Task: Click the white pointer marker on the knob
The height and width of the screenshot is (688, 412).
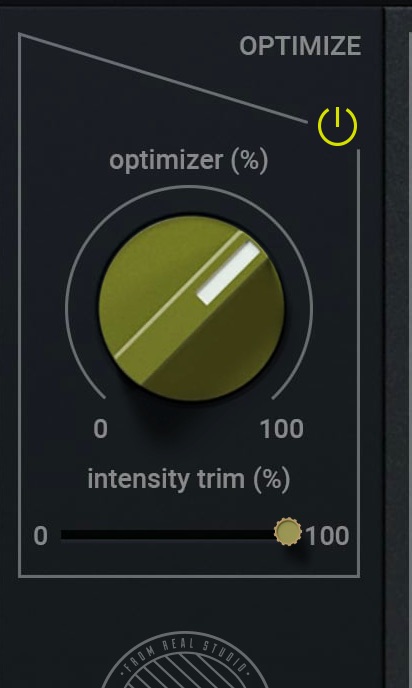Action: tap(229, 272)
